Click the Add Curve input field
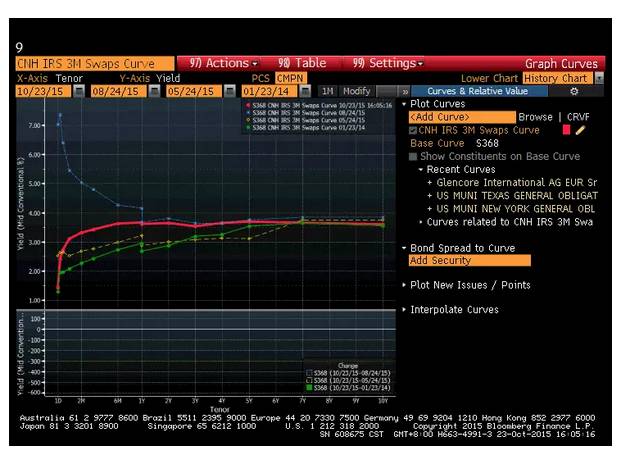The image size is (624, 456). point(462,117)
